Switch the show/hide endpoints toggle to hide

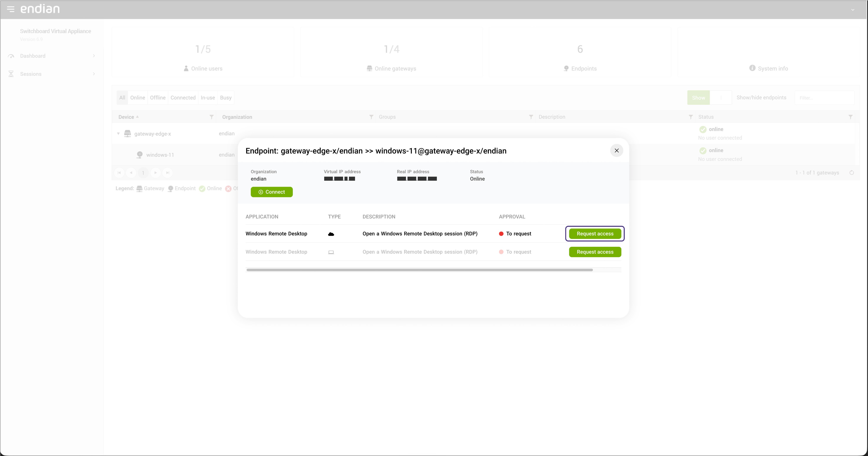tap(721, 98)
